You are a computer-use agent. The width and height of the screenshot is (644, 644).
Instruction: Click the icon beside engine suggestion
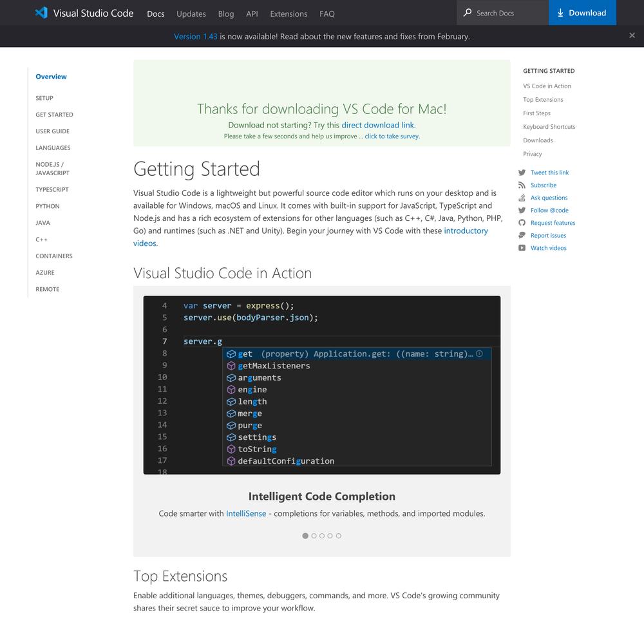(231, 390)
